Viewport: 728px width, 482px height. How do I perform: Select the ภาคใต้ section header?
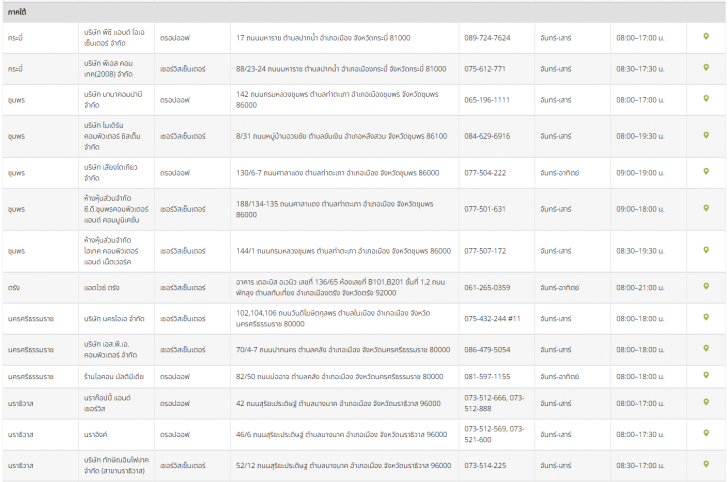tap(364, 13)
